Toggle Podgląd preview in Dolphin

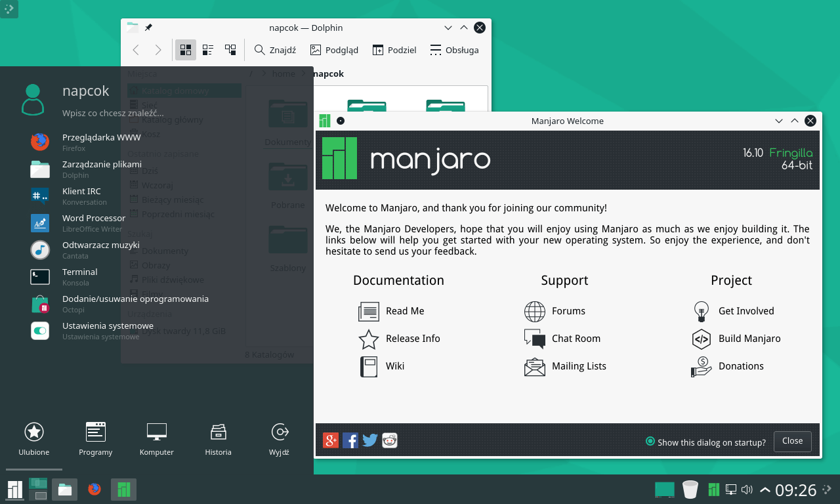point(334,50)
